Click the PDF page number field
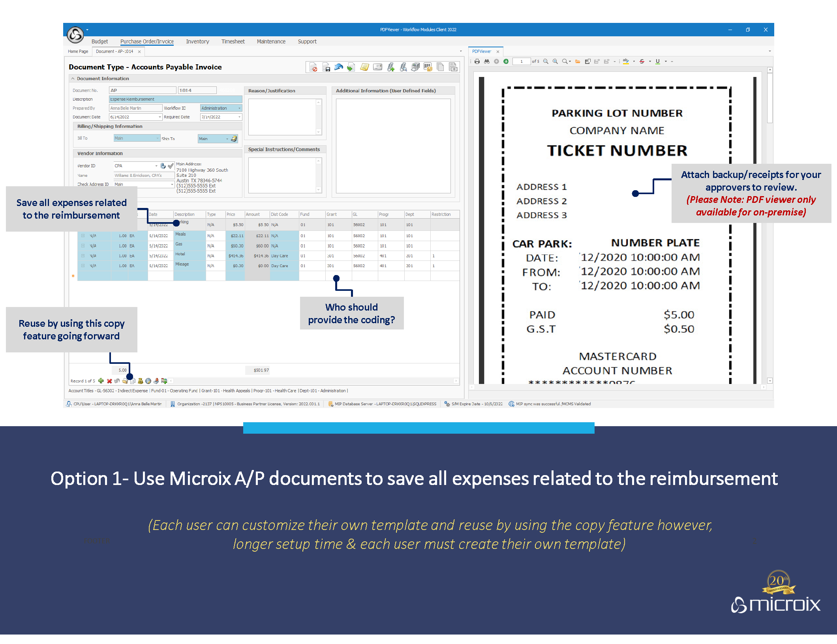The image size is (837, 644). (x=521, y=62)
